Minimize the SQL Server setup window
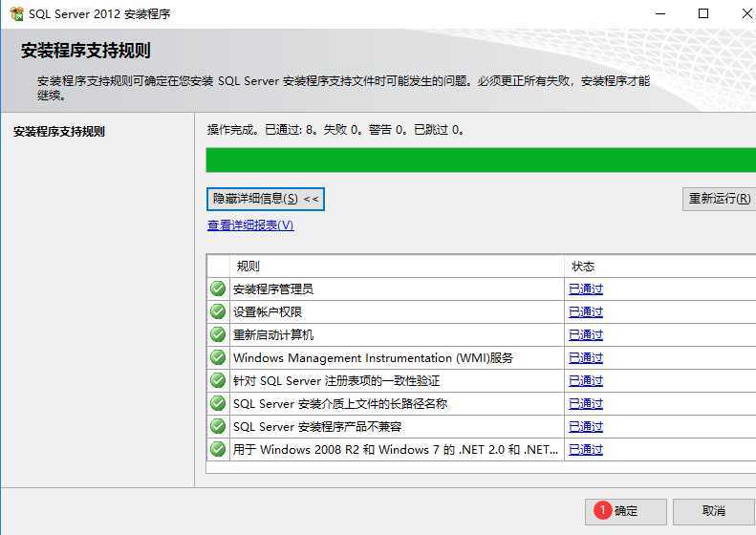 coord(660,13)
